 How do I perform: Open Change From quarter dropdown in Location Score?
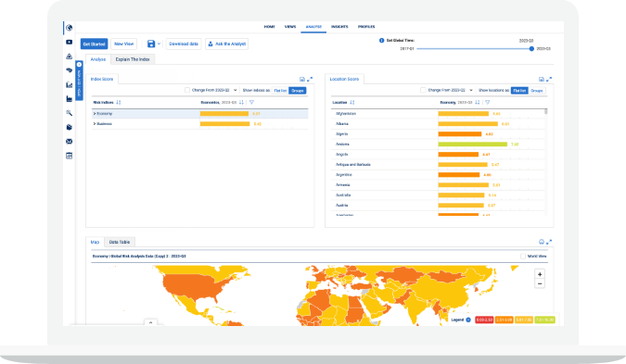tap(471, 90)
